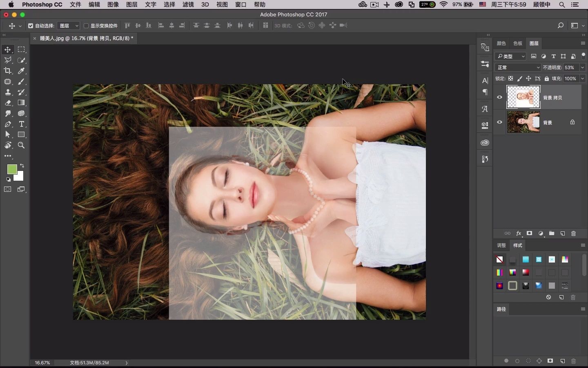Enable Show Transform Controls (显示变换控件) checkbox
The width and height of the screenshot is (588, 368).
(86, 26)
